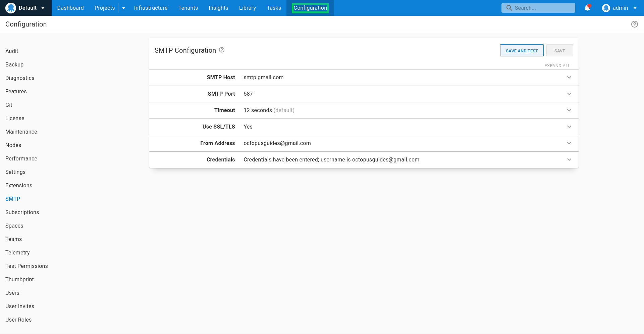Image resolution: width=644 pixels, height=334 pixels.
Task: Open Maintenance in the sidebar
Action: pos(21,132)
